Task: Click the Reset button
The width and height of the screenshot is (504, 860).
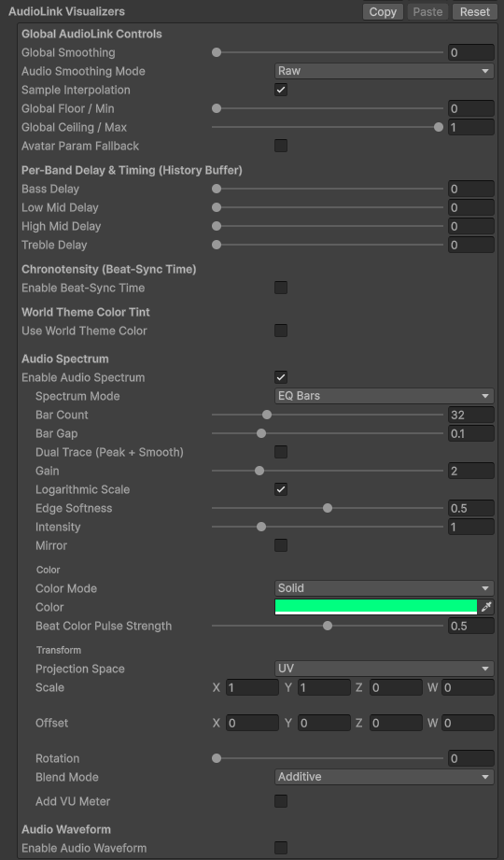Action: (x=475, y=11)
